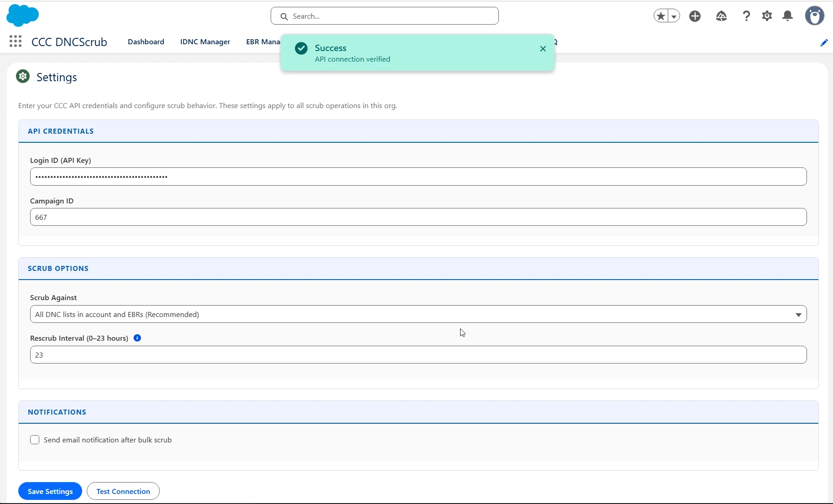This screenshot has height=504, width=833.
Task: Open the favorites list dropdown arrow
Action: [674, 16]
